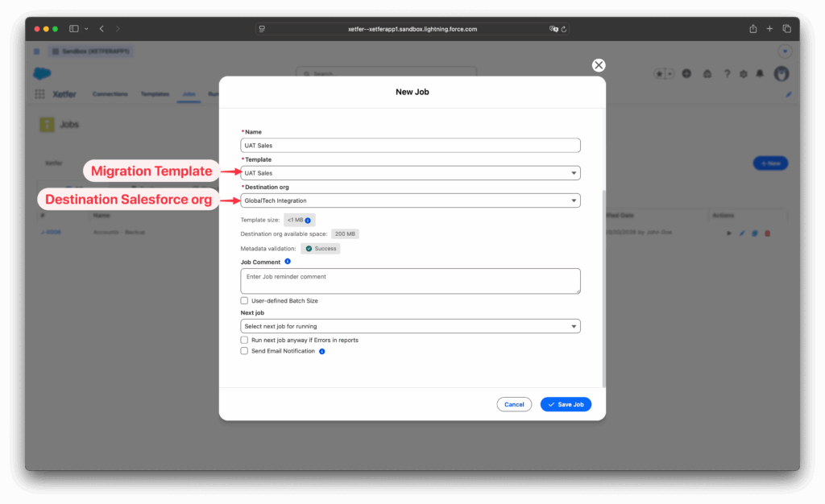
Task: Delete job J-0006 with the red trash icon
Action: click(x=768, y=233)
